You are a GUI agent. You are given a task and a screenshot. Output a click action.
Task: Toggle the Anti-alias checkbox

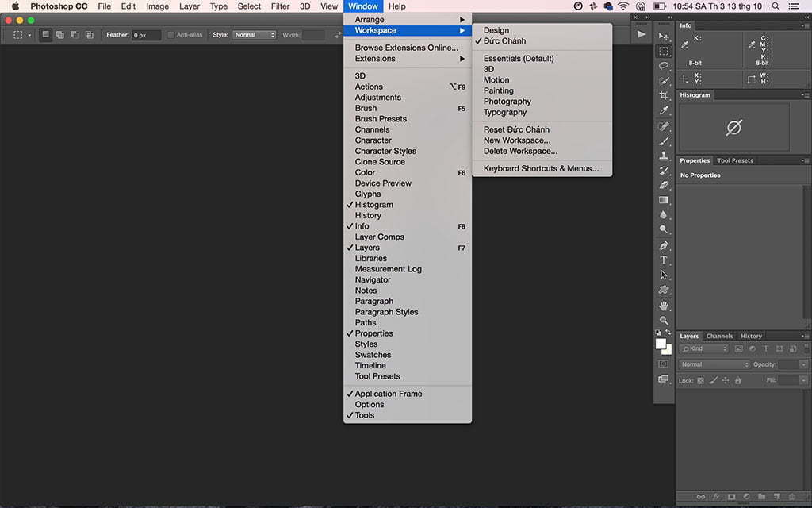point(170,35)
